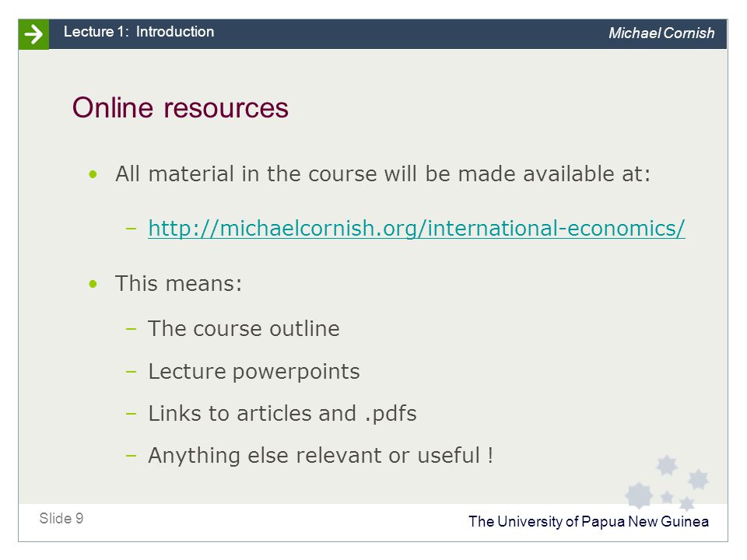
Task: Click the 'Slide 9' footer label
Action: 61,518
